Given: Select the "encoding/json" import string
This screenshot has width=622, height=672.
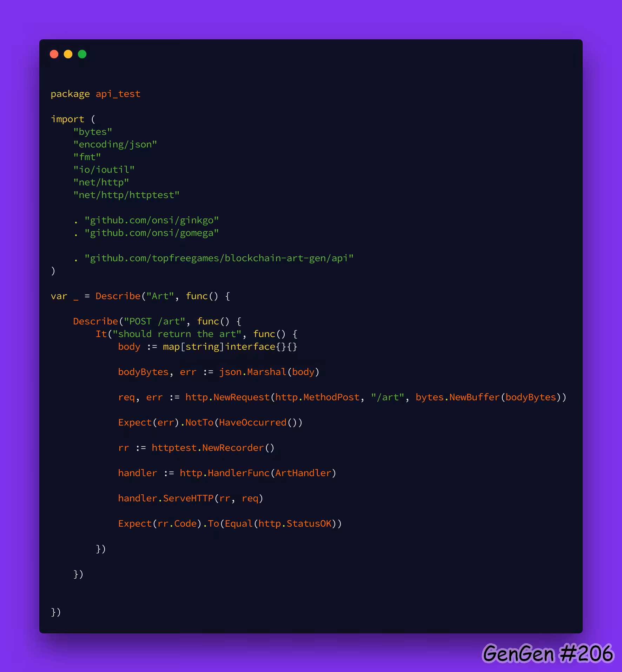Looking at the screenshot, I should (x=115, y=145).
